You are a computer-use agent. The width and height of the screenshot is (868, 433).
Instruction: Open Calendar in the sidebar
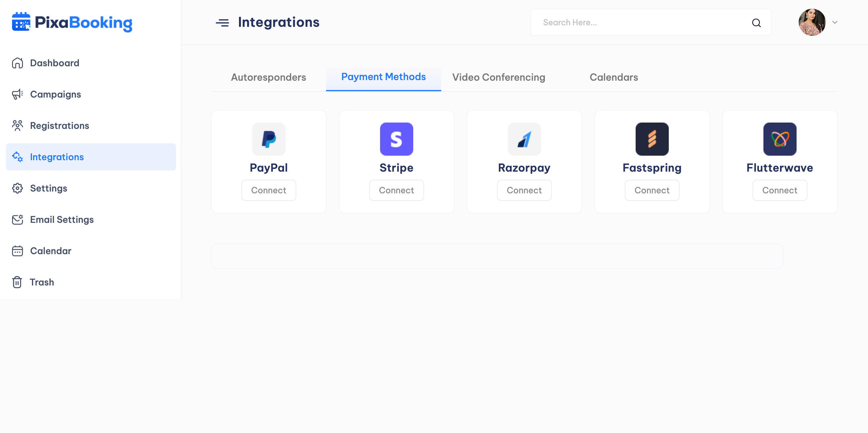pyautogui.click(x=91, y=251)
